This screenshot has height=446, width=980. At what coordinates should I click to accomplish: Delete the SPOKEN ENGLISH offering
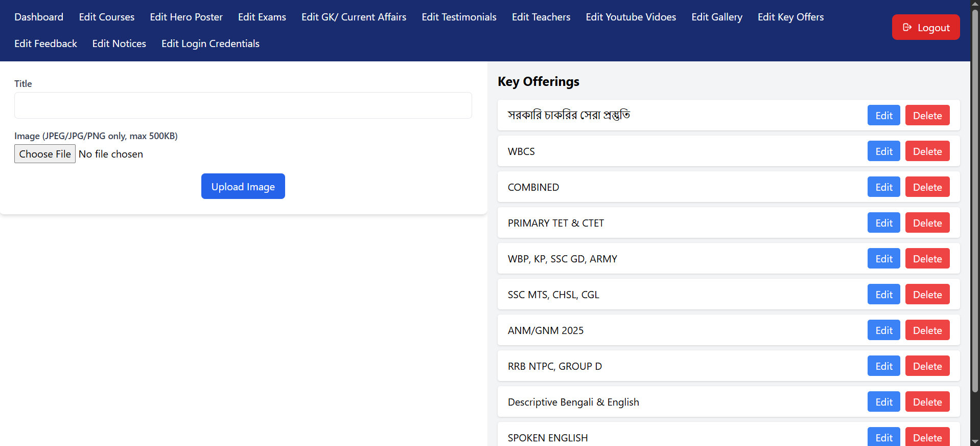[x=927, y=437]
